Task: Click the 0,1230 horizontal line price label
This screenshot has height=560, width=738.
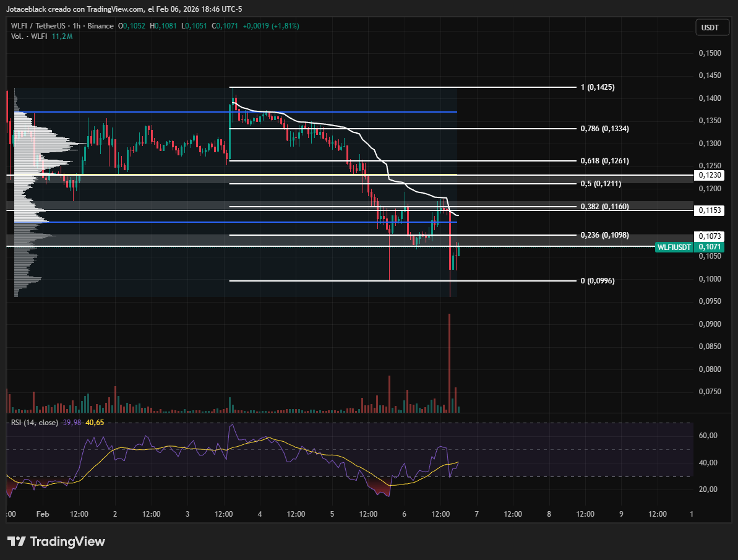Action: 709,176
